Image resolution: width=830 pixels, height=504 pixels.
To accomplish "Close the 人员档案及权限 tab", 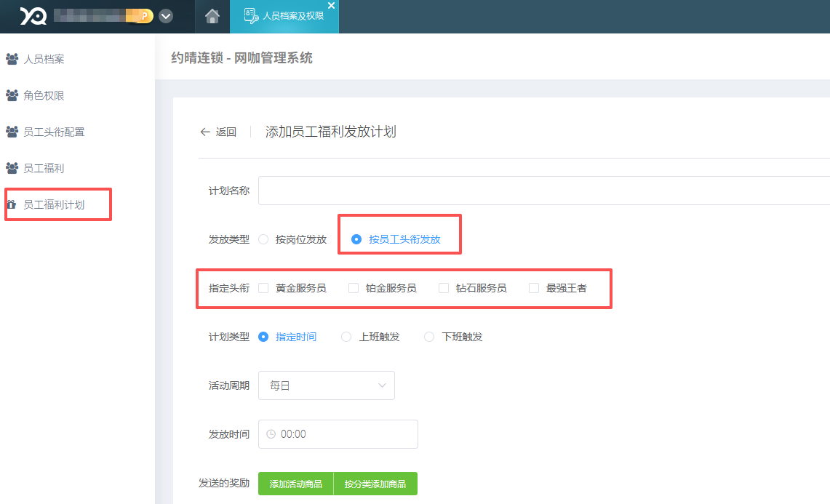I will [332, 5].
